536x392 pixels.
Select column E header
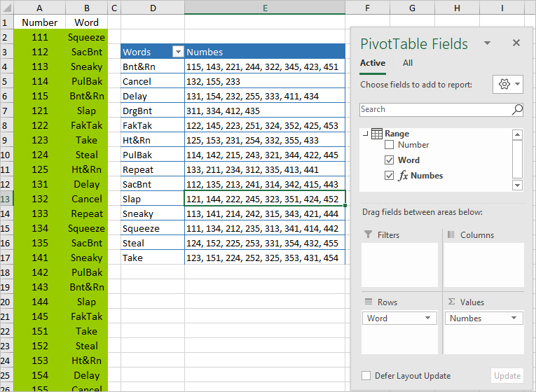pos(265,8)
